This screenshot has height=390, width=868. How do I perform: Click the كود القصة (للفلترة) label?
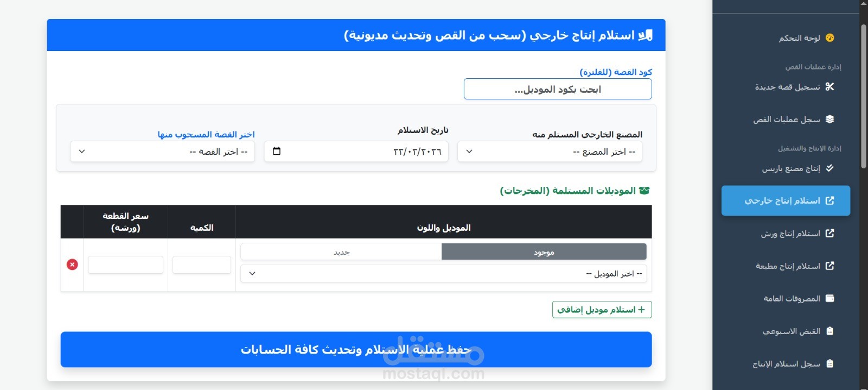pyautogui.click(x=616, y=72)
